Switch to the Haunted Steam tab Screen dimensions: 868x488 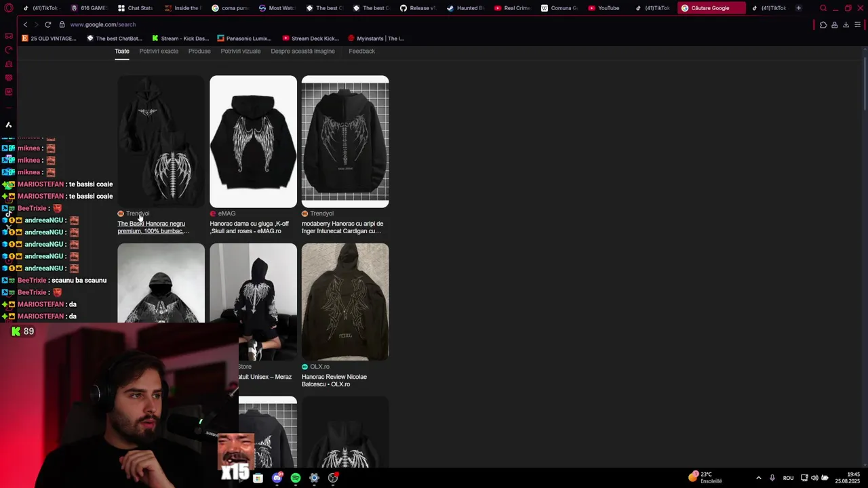pyautogui.click(x=465, y=8)
